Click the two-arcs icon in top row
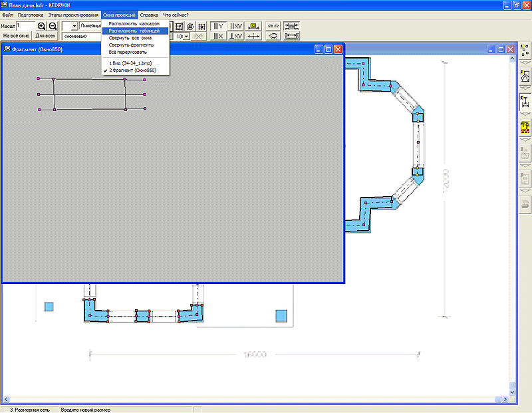This screenshot has height=413, width=532. click(x=273, y=26)
